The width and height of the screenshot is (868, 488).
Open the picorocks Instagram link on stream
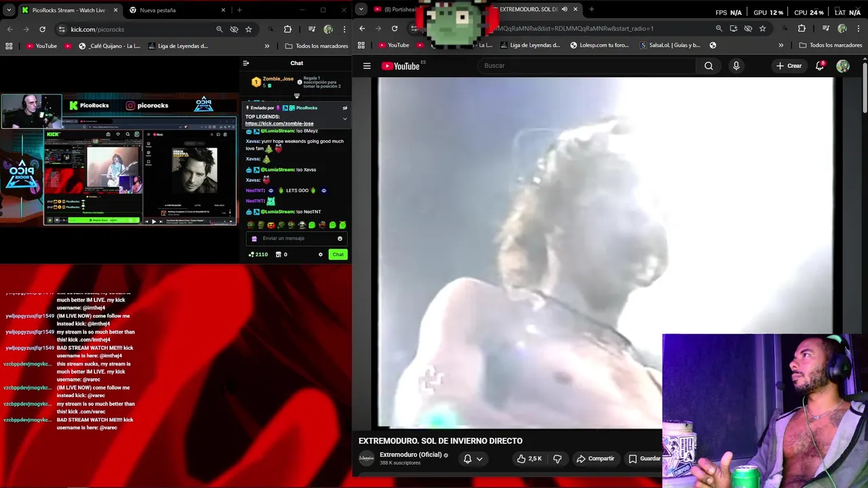tap(146, 106)
